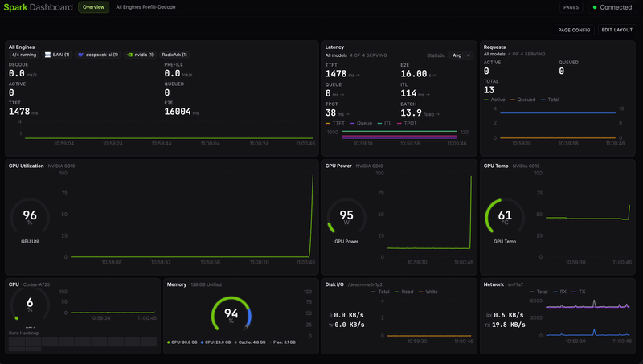Screen dimensions: 643x364
Task: Click the green GPU: 90.8 GB legend dot
Action: [x=169, y=342]
